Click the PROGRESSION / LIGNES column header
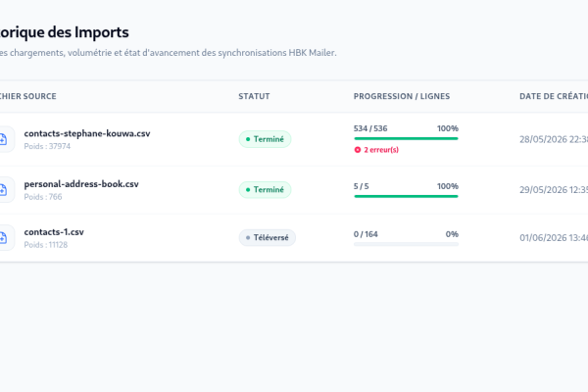The width and height of the screenshot is (588, 392). pyautogui.click(x=402, y=96)
